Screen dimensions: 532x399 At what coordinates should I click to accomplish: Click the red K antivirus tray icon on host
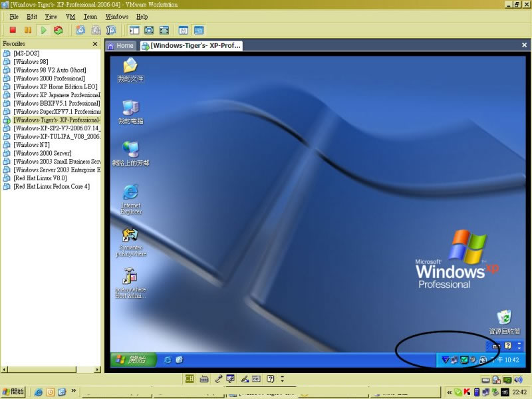(467, 392)
